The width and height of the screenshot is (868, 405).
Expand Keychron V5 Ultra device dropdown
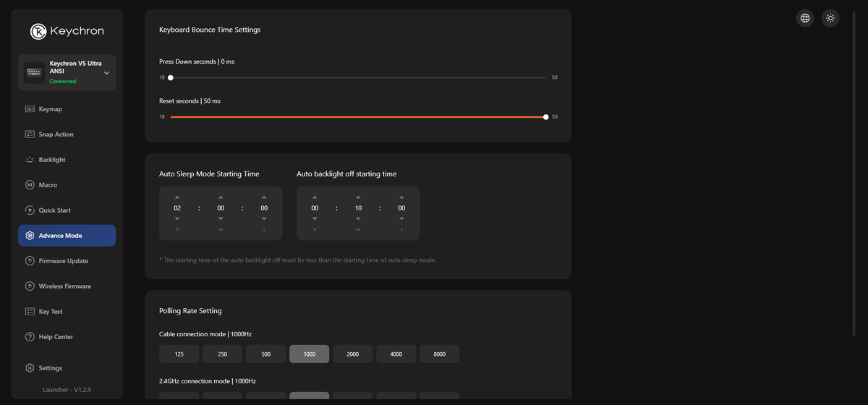[x=106, y=73]
